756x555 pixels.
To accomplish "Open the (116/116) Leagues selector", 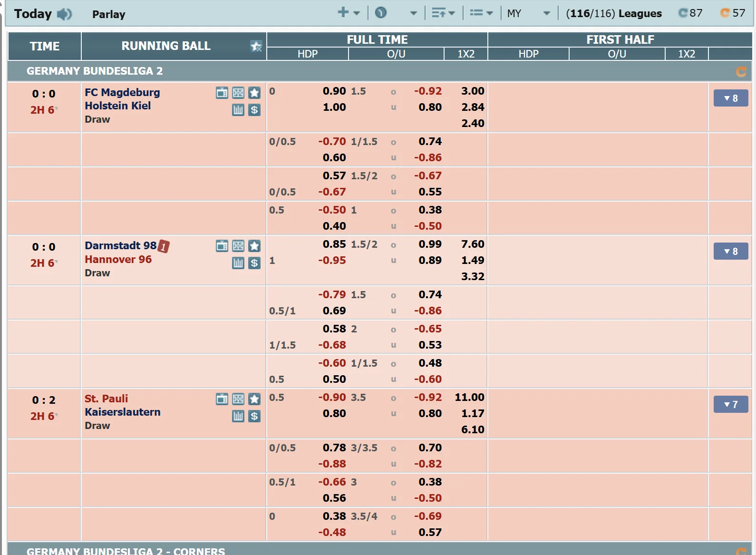I will pyautogui.click(x=614, y=13).
